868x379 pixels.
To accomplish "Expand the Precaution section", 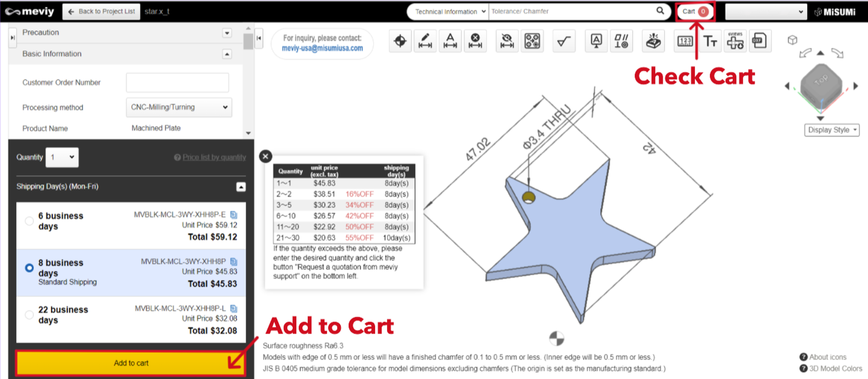I will 227,33.
